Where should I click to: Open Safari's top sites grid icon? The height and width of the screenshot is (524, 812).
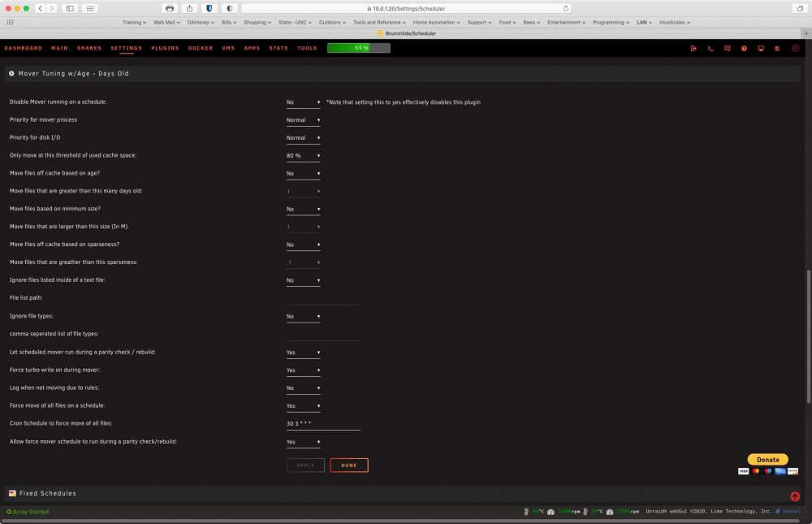(89, 8)
